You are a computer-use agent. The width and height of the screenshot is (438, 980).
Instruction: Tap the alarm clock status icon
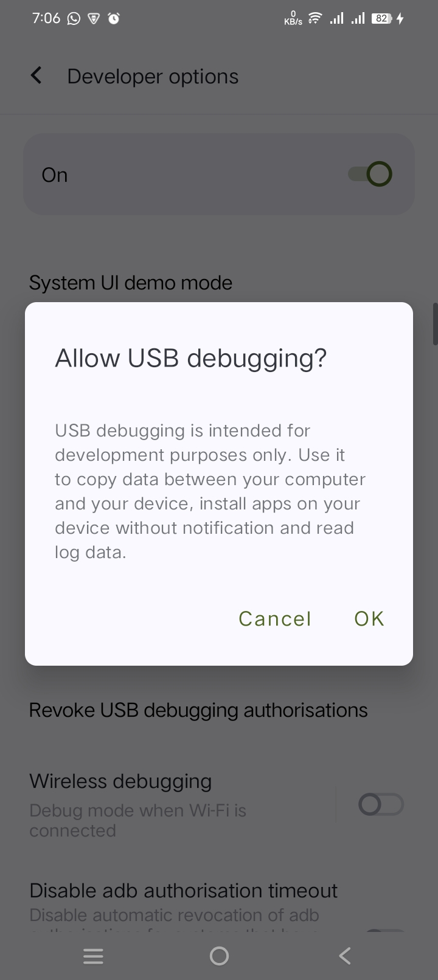point(114,19)
